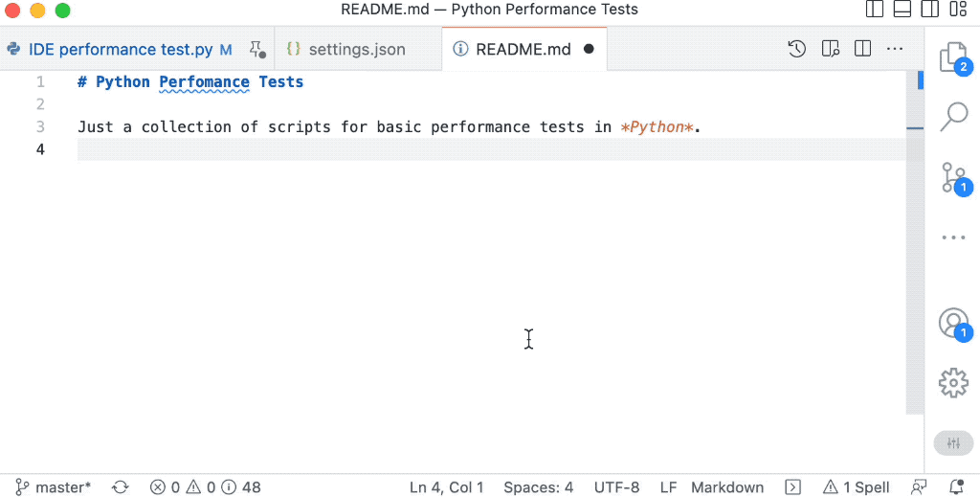This screenshot has height=497, width=980.
Task: Open the Source Control view icon
Action: pyautogui.click(x=953, y=177)
